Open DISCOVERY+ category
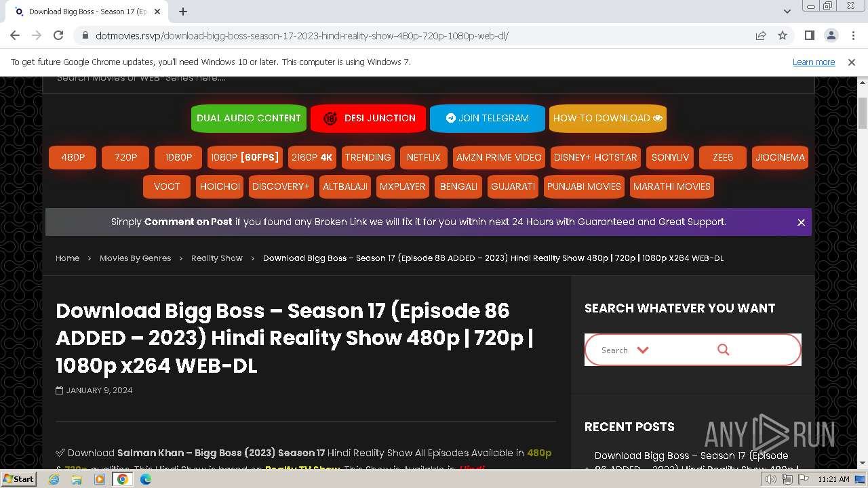Image resolution: width=868 pixels, height=488 pixels. click(x=281, y=186)
